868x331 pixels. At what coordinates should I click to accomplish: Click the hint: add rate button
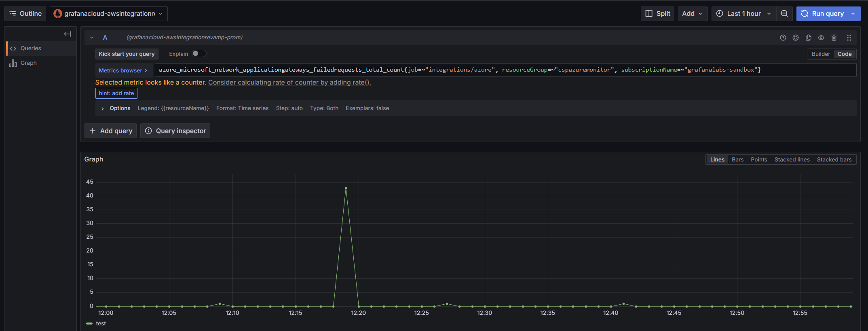pos(116,93)
